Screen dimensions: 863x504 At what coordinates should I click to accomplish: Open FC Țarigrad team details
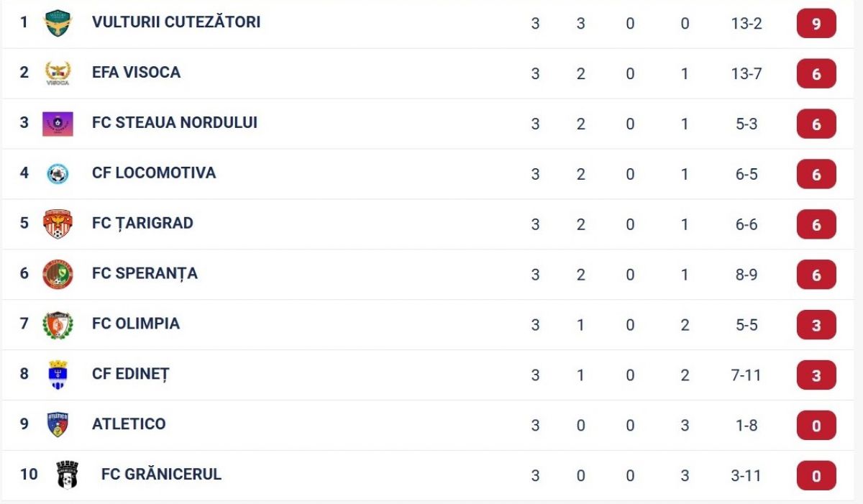[x=142, y=223]
